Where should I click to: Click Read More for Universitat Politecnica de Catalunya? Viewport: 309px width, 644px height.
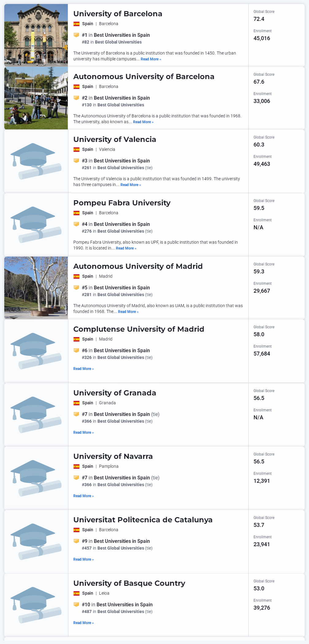coord(83,559)
